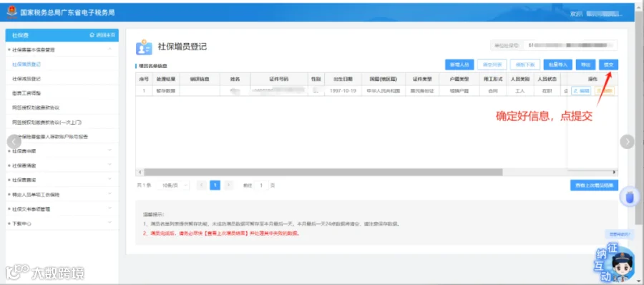The width and height of the screenshot is (644, 285).
Task: Open the 征纳互动 mascot assistant
Action: pyautogui.click(x=615, y=262)
